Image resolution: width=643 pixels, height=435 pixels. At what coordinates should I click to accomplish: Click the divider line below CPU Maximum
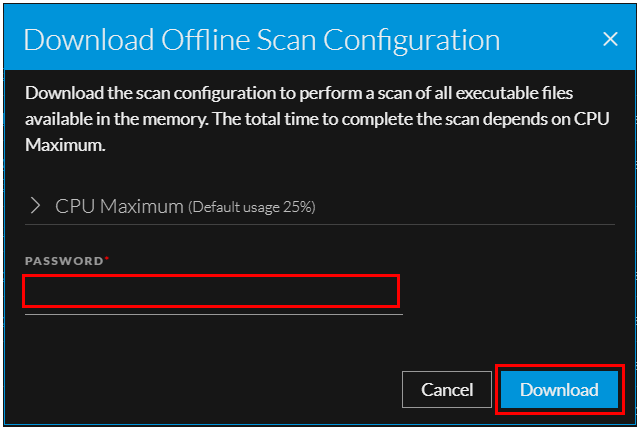coord(320,224)
